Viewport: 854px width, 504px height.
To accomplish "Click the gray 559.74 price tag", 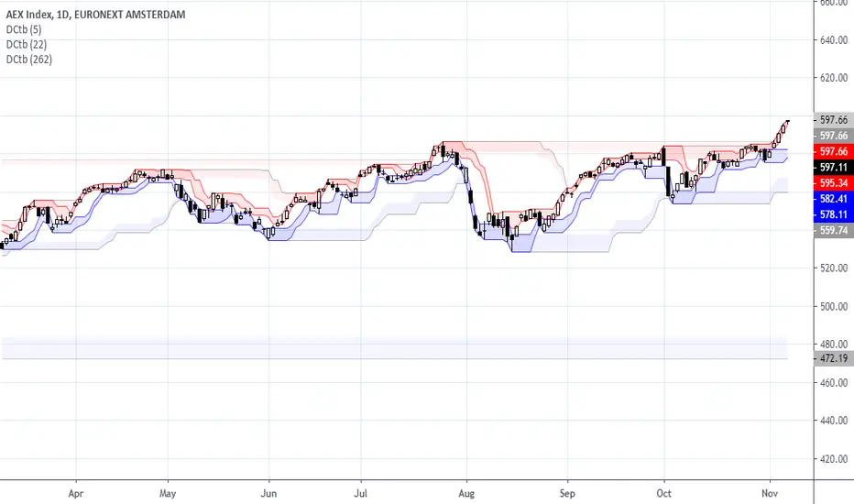I will pos(834,231).
